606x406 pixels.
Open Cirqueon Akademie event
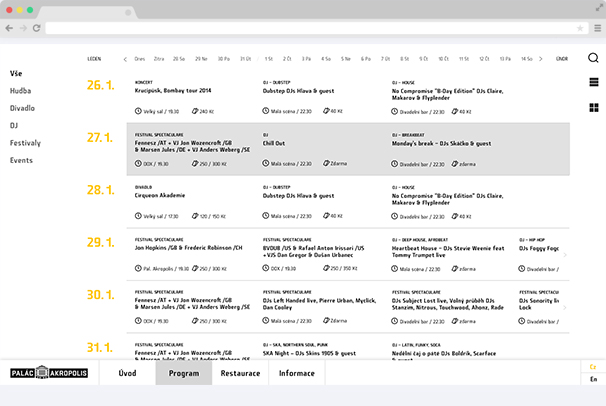pos(161,196)
